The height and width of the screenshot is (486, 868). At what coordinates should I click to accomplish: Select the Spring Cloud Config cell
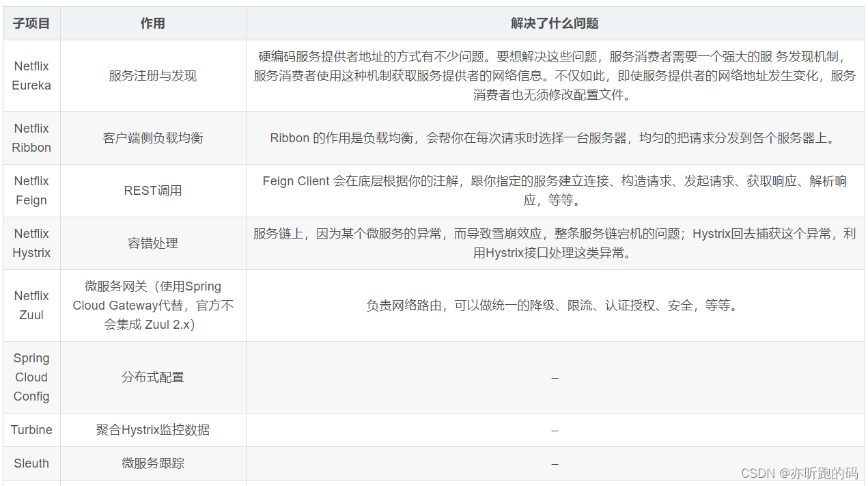coord(31,377)
